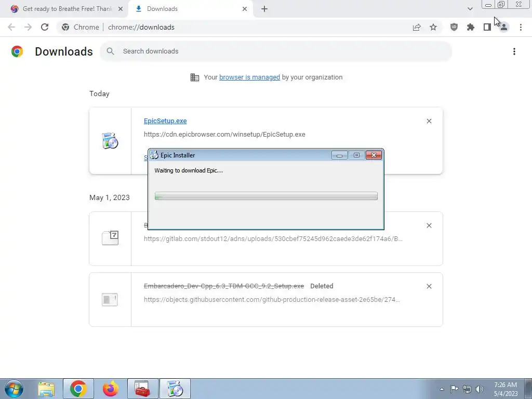The height and width of the screenshot is (399, 532).
Task: Open a new tab with the plus button
Action: click(264, 9)
